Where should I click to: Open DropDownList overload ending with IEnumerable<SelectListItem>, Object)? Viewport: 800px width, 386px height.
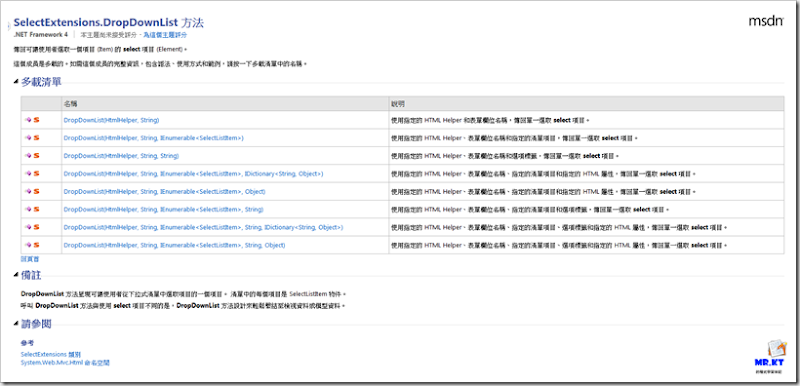click(x=164, y=192)
